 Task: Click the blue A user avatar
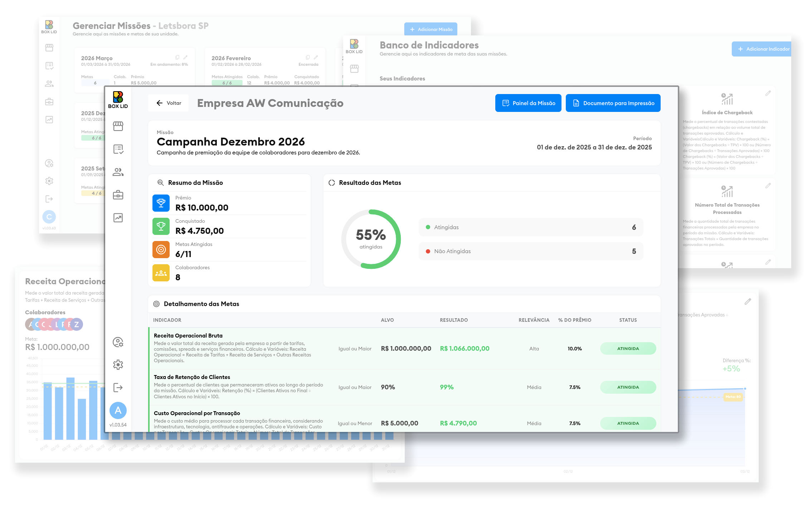(118, 410)
